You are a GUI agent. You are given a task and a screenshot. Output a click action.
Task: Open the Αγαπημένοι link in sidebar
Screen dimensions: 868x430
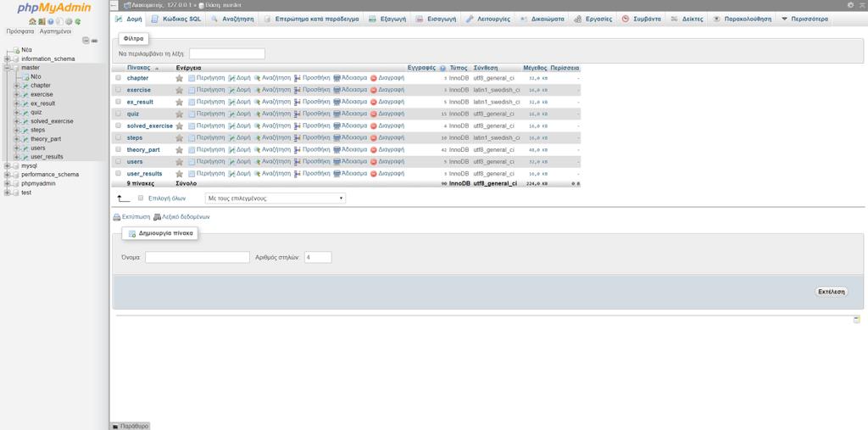click(x=55, y=31)
